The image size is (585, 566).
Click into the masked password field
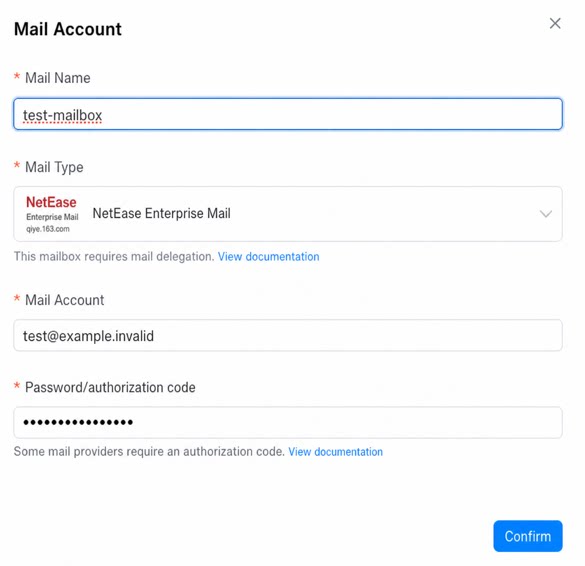click(288, 422)
